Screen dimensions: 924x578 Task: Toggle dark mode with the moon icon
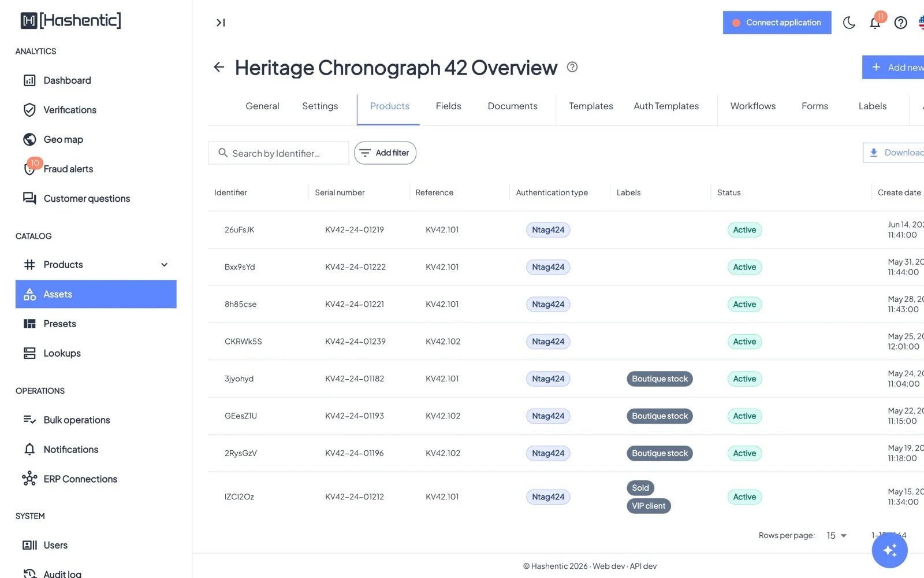[x=849, y=23]
